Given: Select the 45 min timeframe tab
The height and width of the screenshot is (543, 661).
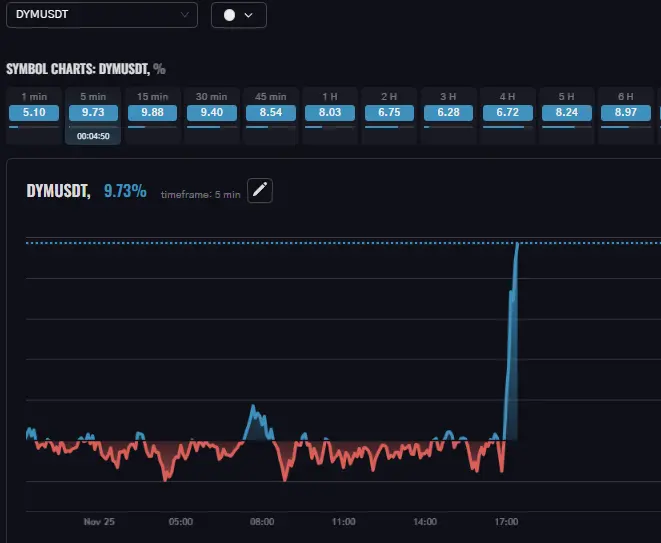Looking at the screenshot, I should click(271, 115).
